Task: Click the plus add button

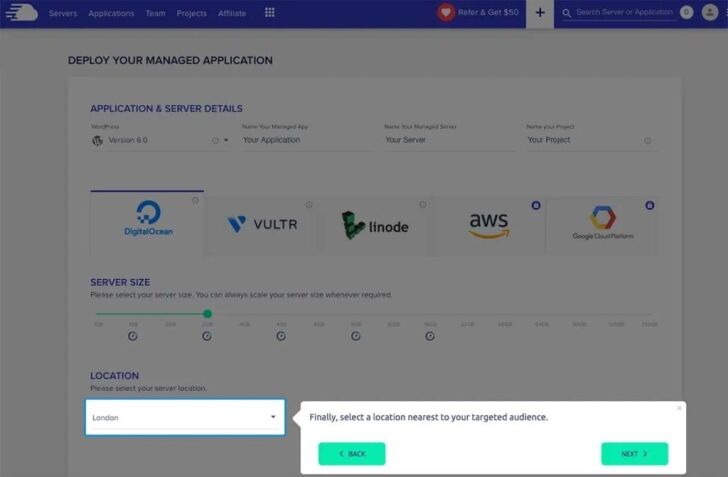Action: tap(540, 13)
